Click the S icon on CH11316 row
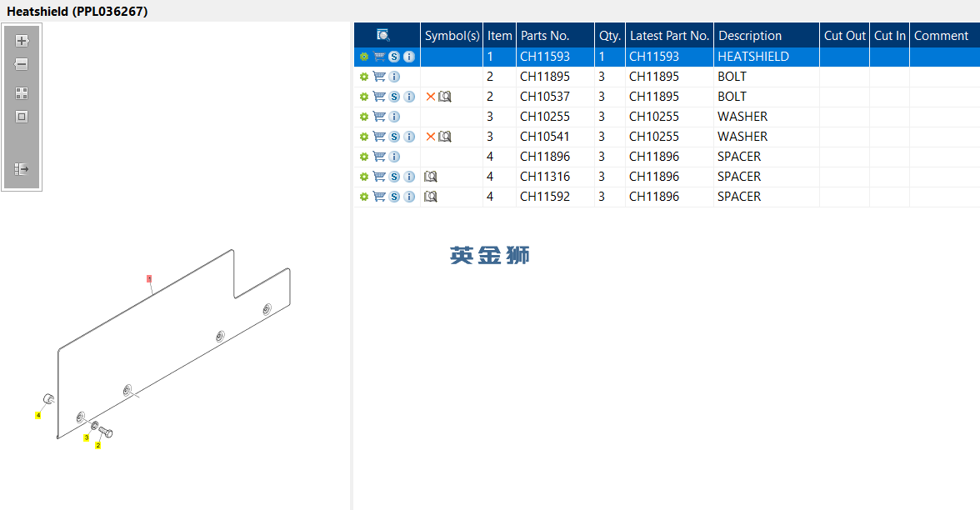The width and height of the screenshot is (980, 510). coord(393,177)
